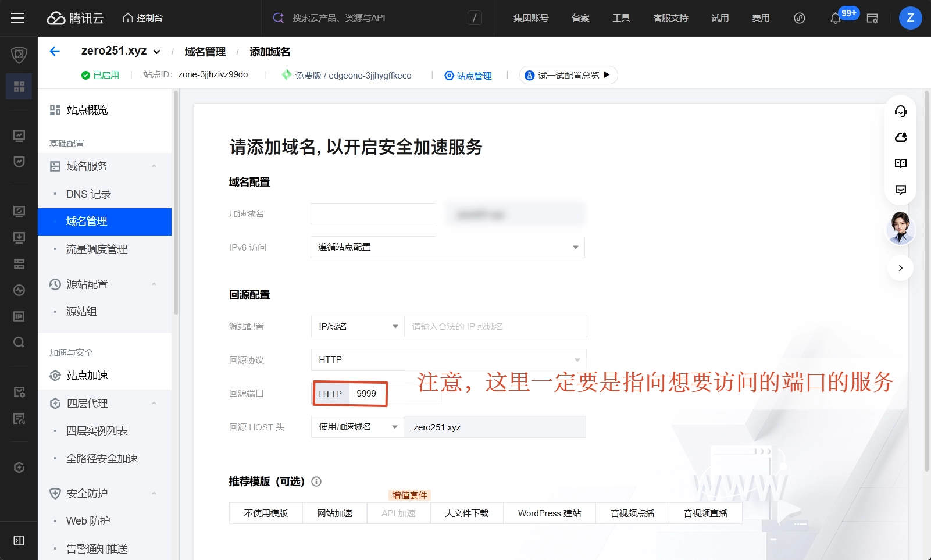Open the notifications bell icon
The width and height of the screenshot is (931, 560).
point(836,18)
